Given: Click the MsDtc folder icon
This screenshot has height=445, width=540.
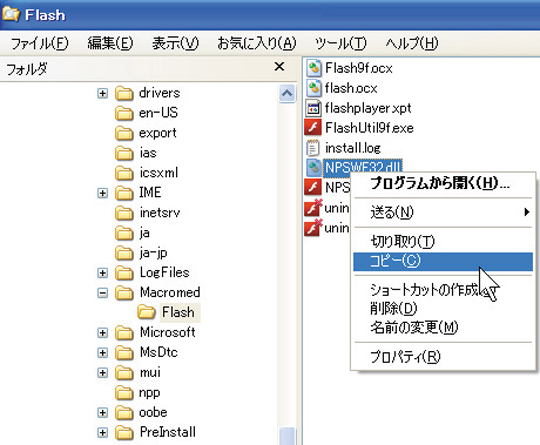Looking at the screenshot, I should (x=124, y=353).
